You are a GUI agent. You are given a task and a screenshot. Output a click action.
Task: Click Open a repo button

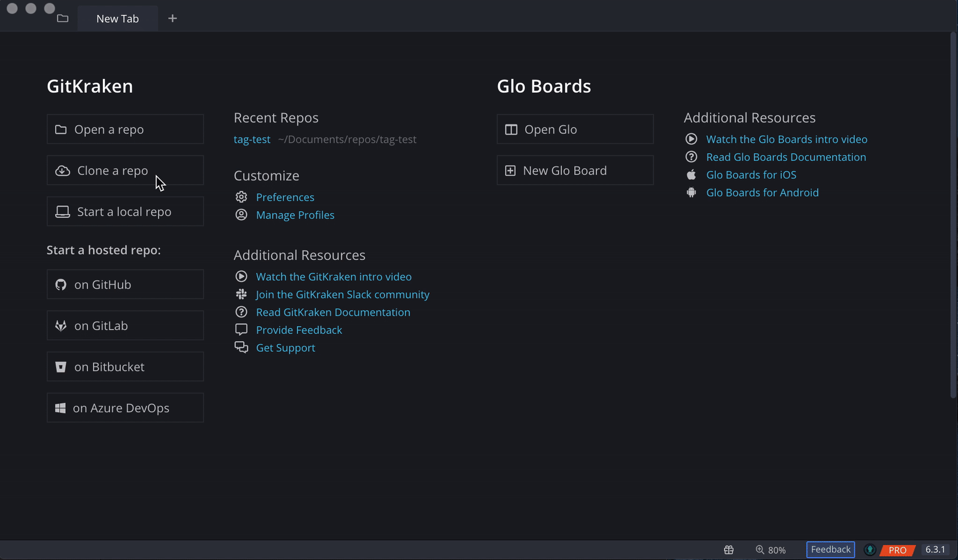pyautogui.click(x=125, y=129)
